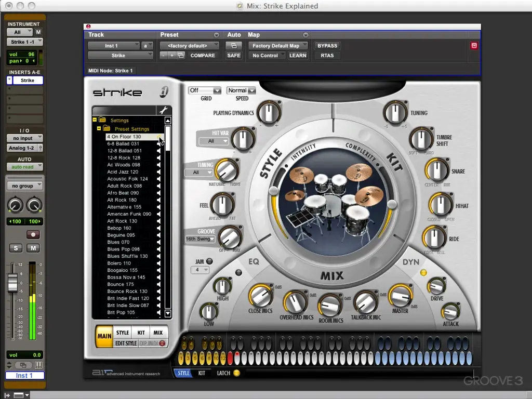Click the speaker icon beside Afro Beat 090
Screen dimensions: 532x399
pyautogui.click(x=159, y=193)
